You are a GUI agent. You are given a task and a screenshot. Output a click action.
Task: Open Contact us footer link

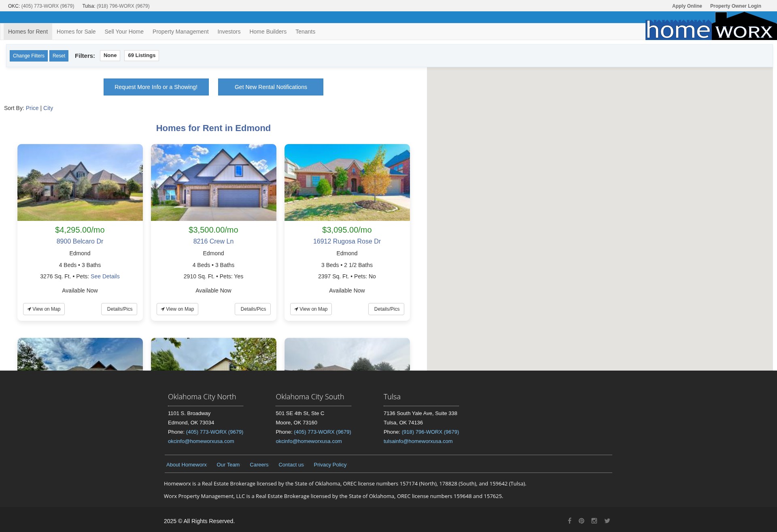(x=291, y=464)
